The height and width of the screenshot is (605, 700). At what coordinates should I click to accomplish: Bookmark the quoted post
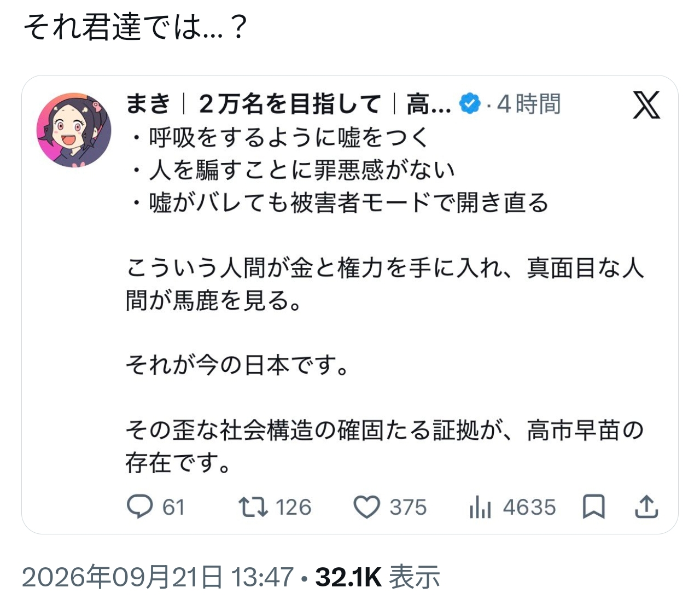coord(593,507)
